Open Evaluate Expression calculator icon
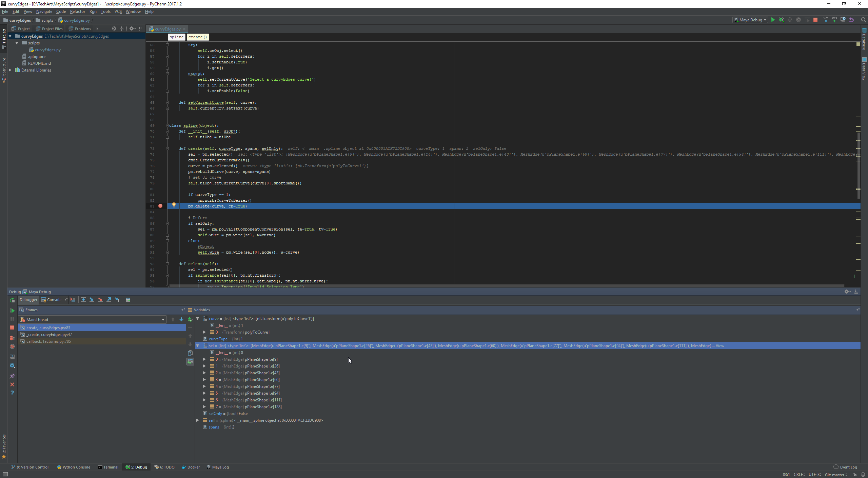 [x=128, y=300]
